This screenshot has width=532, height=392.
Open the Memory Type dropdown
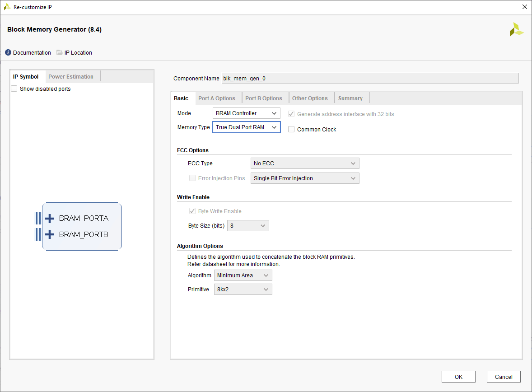click(246, 128)
